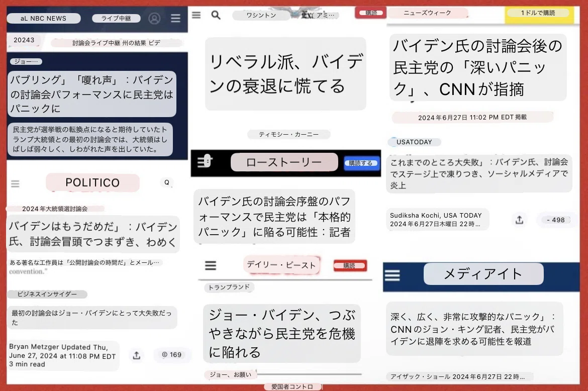This screenshot has width=588, height=391.
Task: Open the Washington Examiner hamburger menu
Action: (x=196, y=15)
